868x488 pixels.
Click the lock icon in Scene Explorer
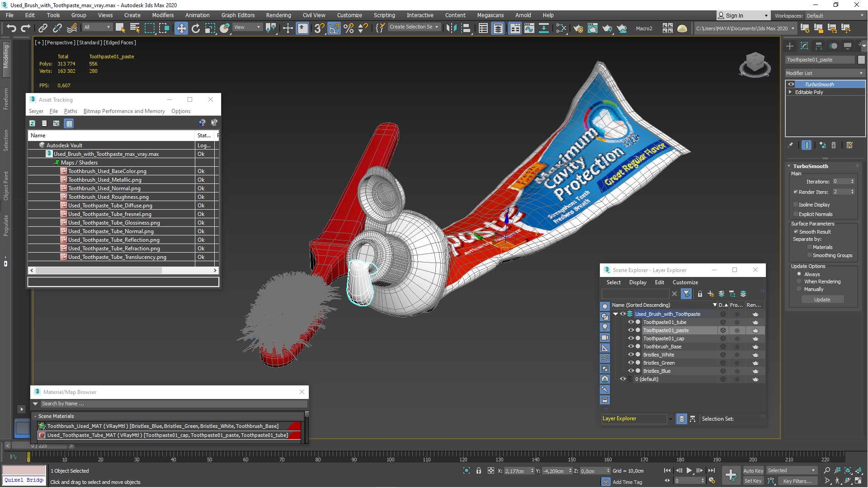tap(700, 294)
